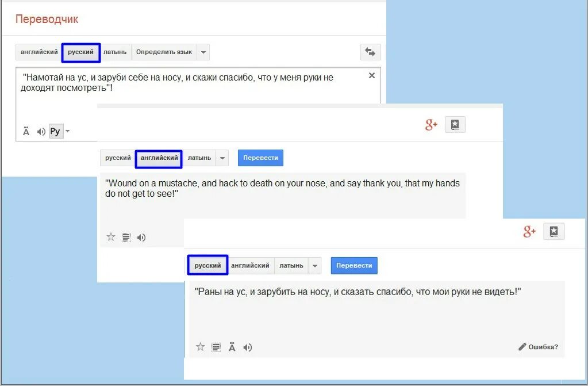Choose Определить язык detect language option
This screenshot has height=386, width=588.
point(164,52)
